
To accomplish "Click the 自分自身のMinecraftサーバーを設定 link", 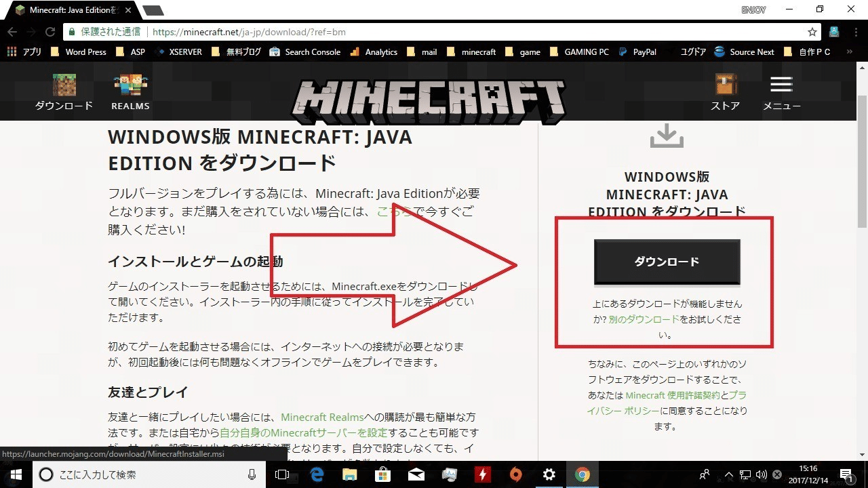I will click(304, 432).
